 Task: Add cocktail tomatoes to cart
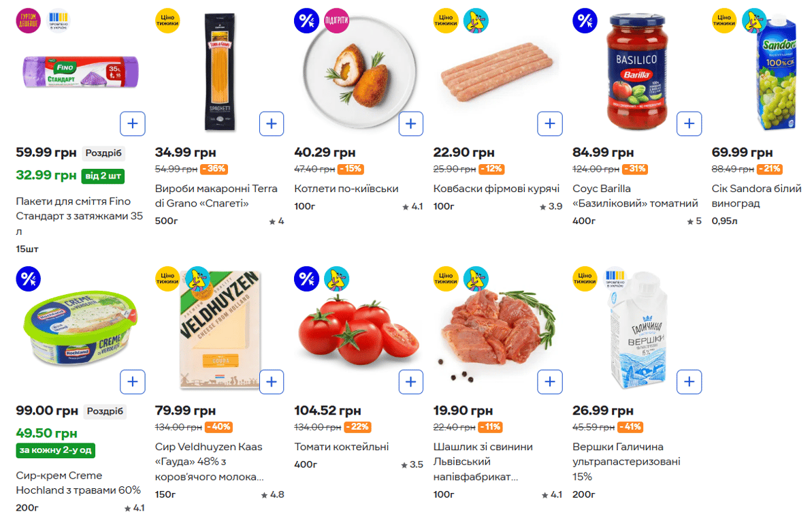[410, 382]
